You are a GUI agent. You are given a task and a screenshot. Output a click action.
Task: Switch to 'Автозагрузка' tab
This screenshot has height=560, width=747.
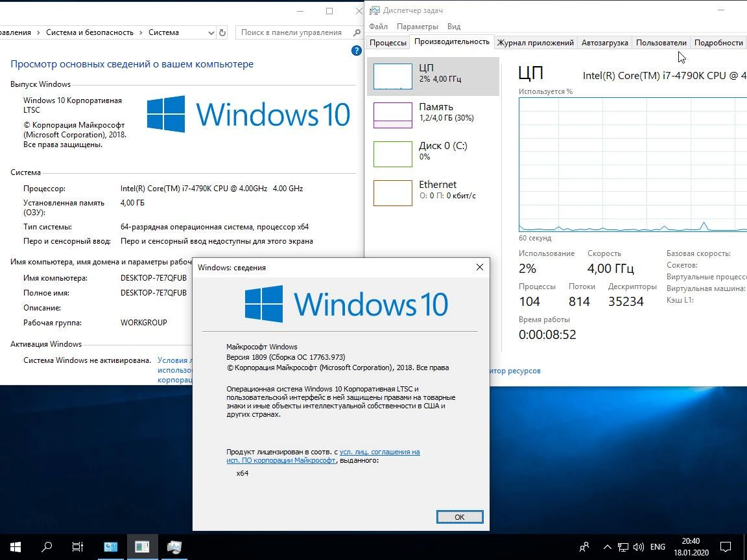604,43
